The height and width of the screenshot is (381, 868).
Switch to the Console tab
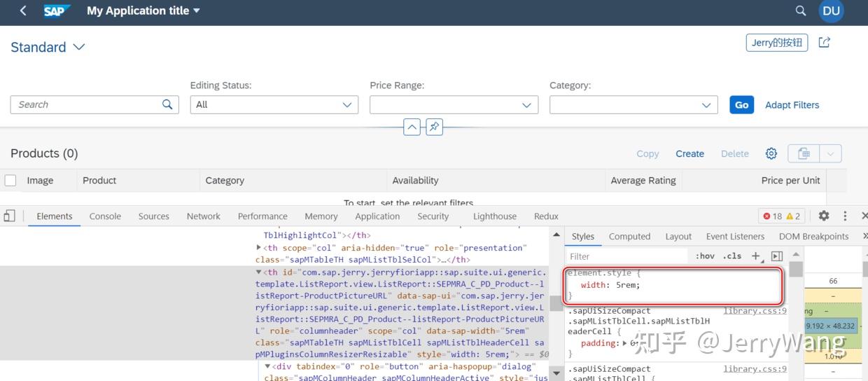105,216
